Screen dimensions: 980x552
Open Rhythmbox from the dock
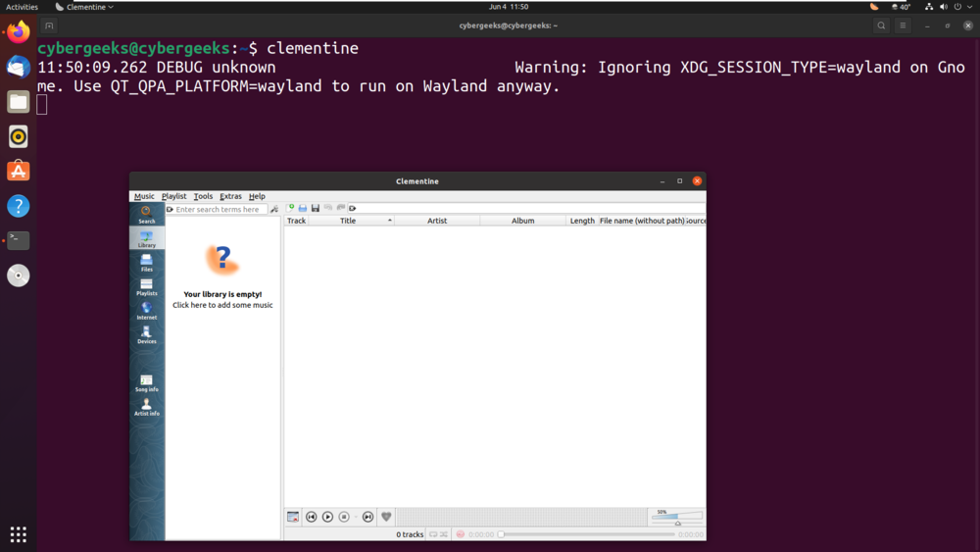click(18, 136)
